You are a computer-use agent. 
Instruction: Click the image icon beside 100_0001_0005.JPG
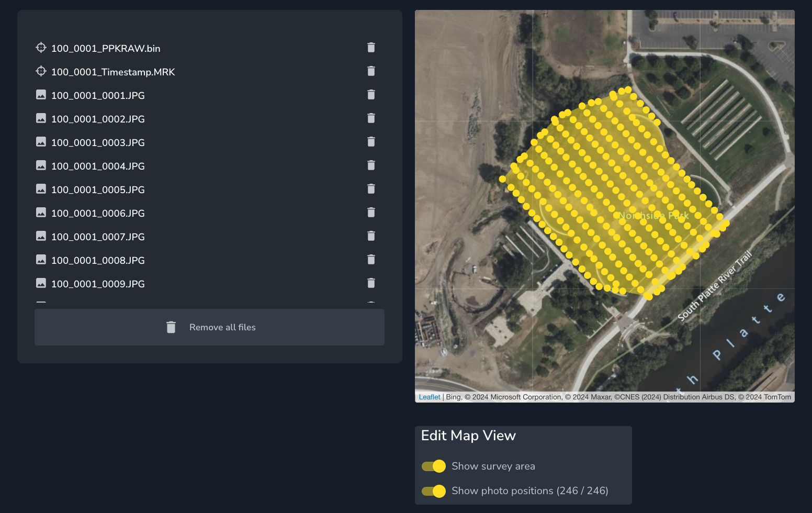coord(41,189)
